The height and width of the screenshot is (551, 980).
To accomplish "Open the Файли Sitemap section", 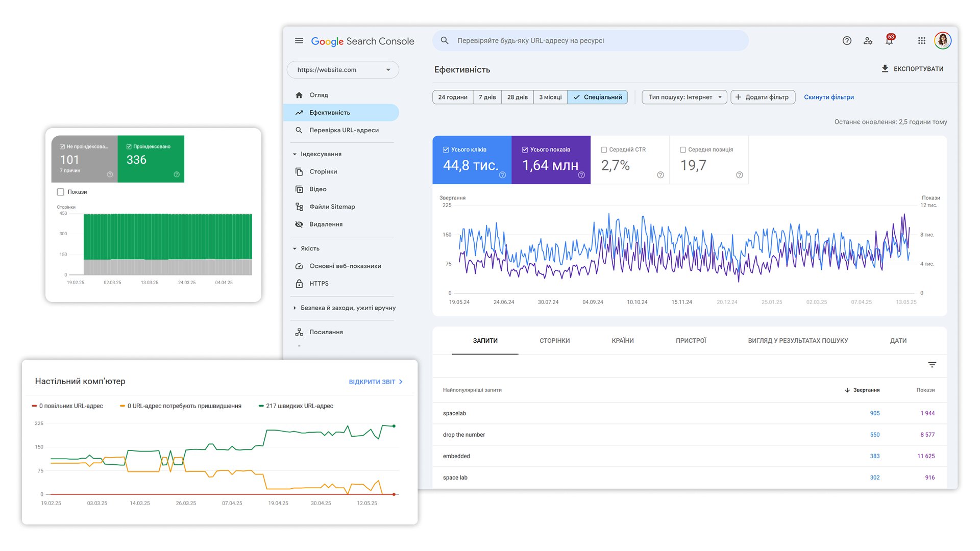I will pos(332,207).
